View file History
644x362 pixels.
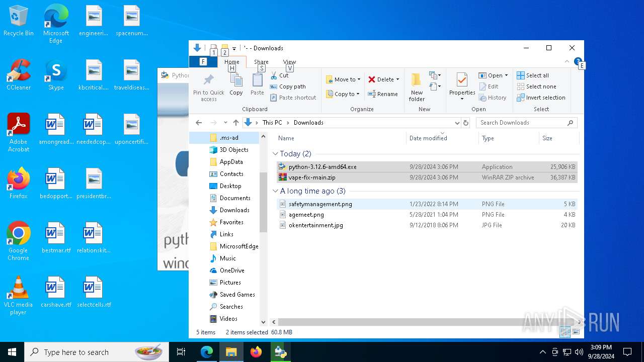pos(493,98)
